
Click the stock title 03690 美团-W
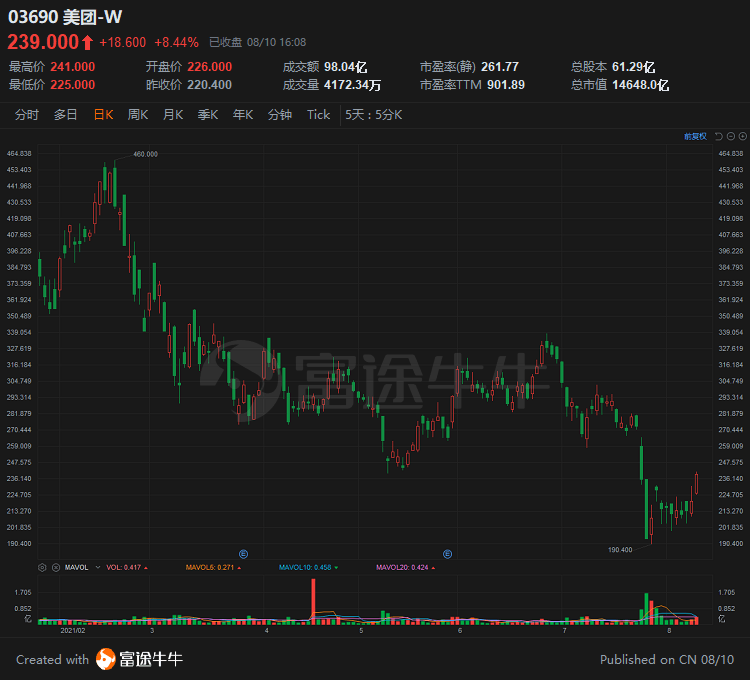tap(65, 17)
